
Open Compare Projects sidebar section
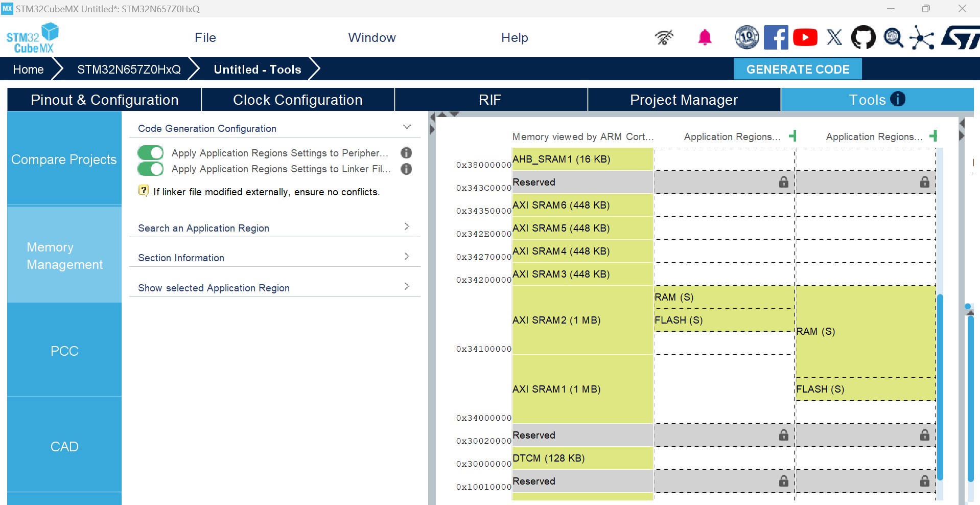click(x=64, y=159)
